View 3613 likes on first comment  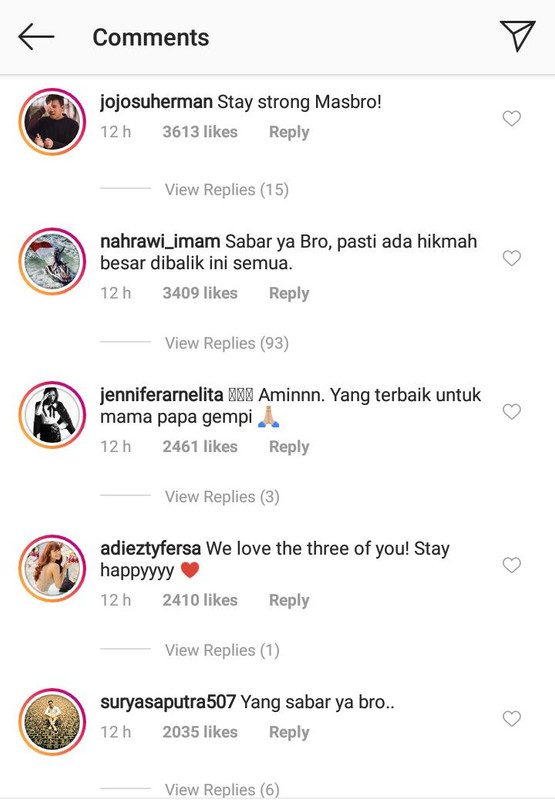[x=200, y=132]
